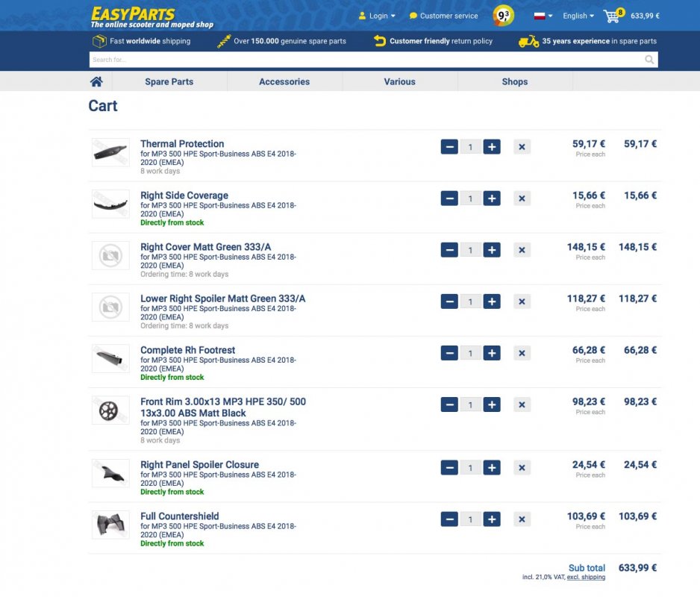The width and height of the screenshot is (700, 597).
Task: Click Thermal Protection product thumbnail
Action: coord(110,152)
